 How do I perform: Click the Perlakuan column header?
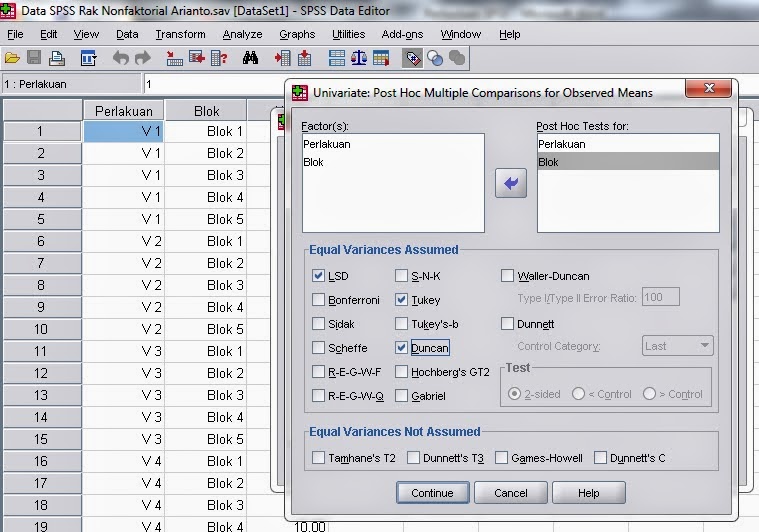coord(123,111)
